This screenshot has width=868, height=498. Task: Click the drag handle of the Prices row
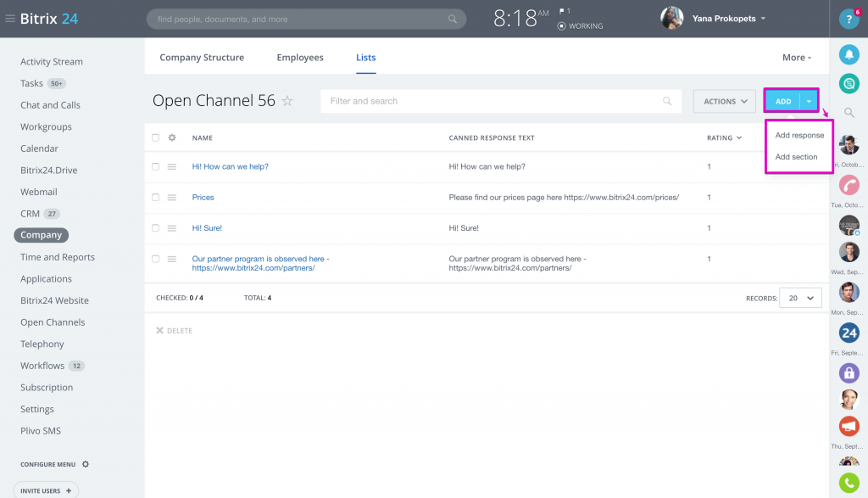point(172,197)
